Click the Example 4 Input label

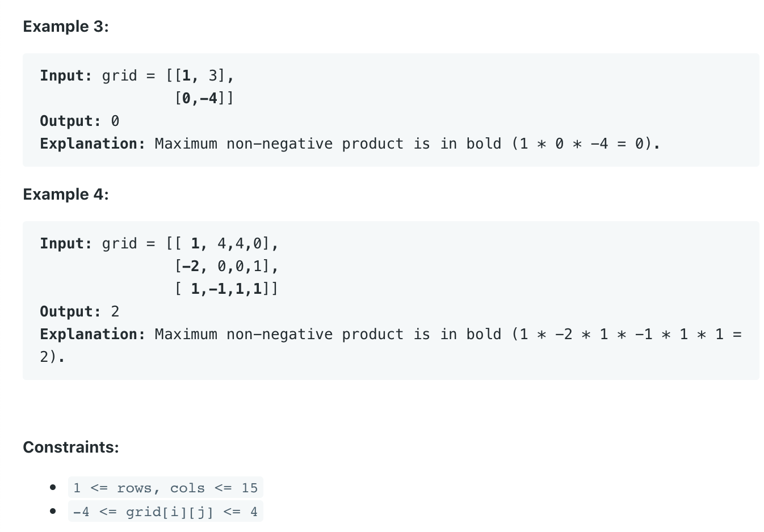[x=66, y=243]
